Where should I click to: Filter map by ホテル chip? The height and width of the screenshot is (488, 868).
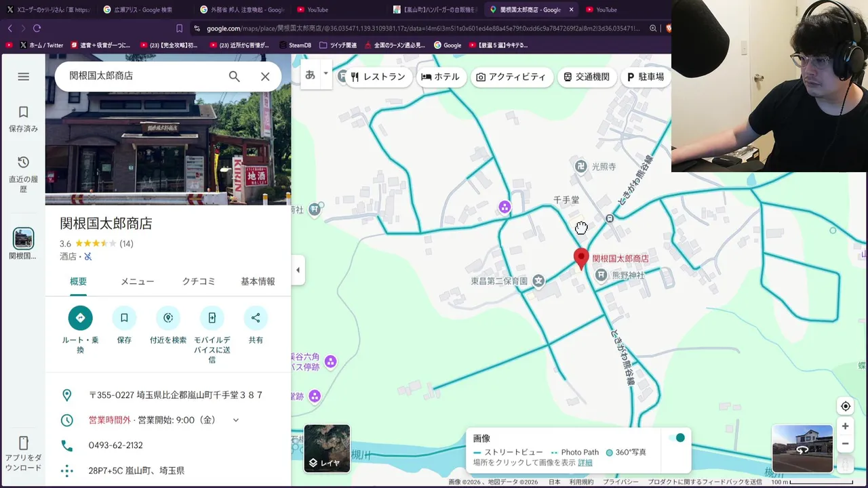[x=440, y=77]
